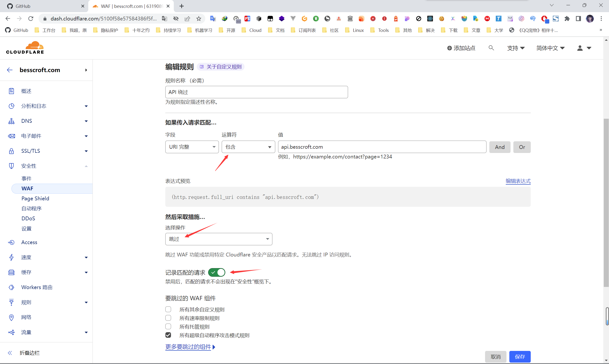Open the Linux bookmarks folder
The image size is (609, 364).
click(x=355, y=30)
